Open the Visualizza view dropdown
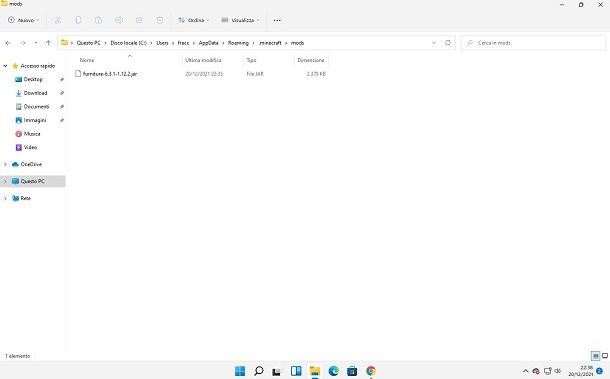 tap(240, 20)
